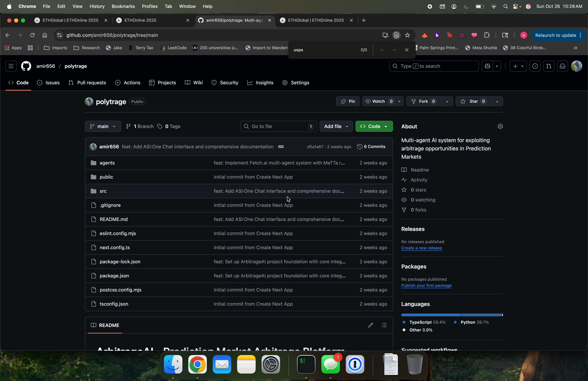This screenshot has width=588, height=381.
Task: Click the Create a new release link
Action: coord(421,248)
